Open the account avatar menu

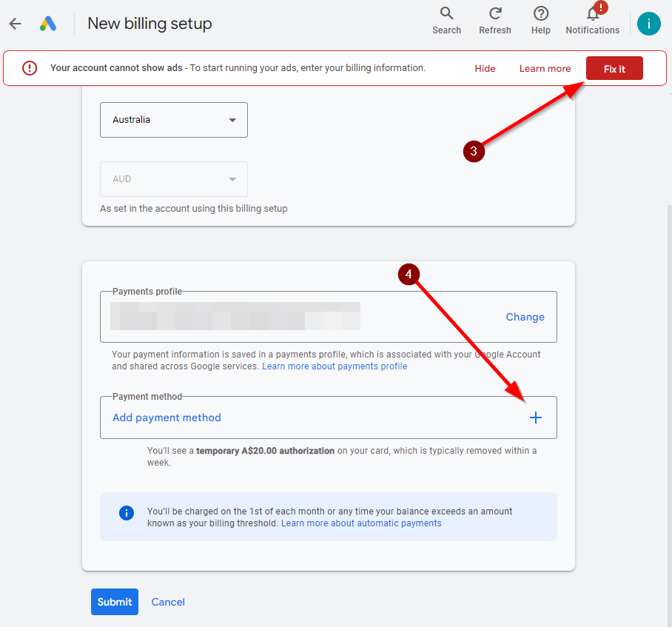coord(649,24)
